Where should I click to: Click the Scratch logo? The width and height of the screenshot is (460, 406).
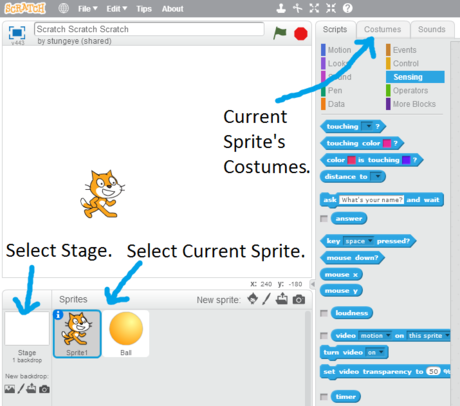25,8
